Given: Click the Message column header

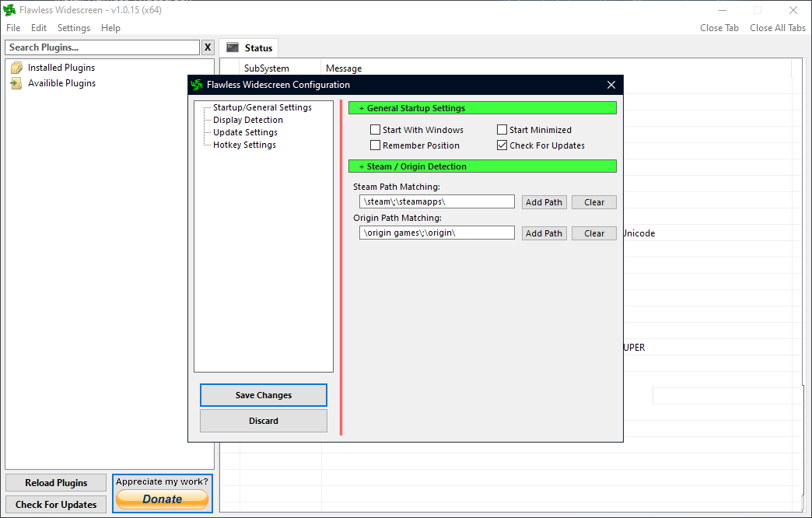Looking at the screenshot, I should pyautogui.click(x=344, y=68).
